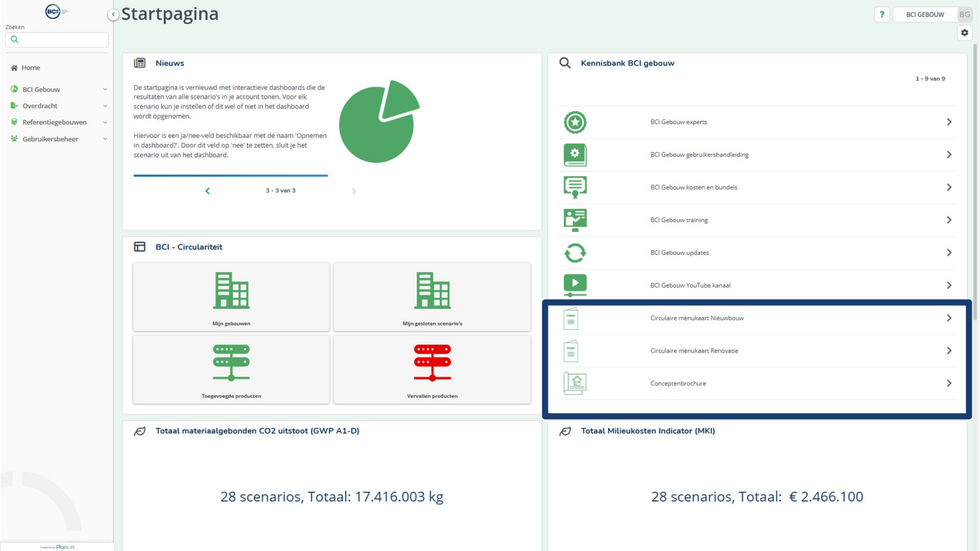Expand the Gebruikersbeheer chevron
The image size is (980, 551).
point(105,139)
